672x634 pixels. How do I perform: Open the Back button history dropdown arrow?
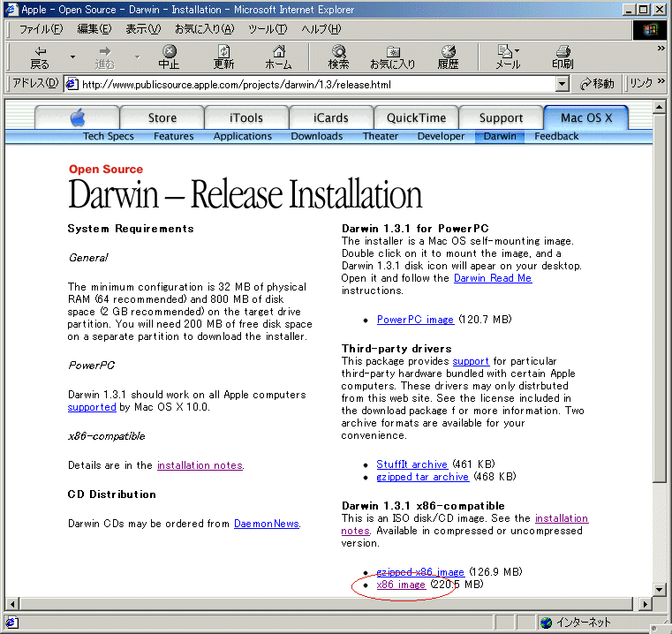pyautogui.click(x=72, y=57)
